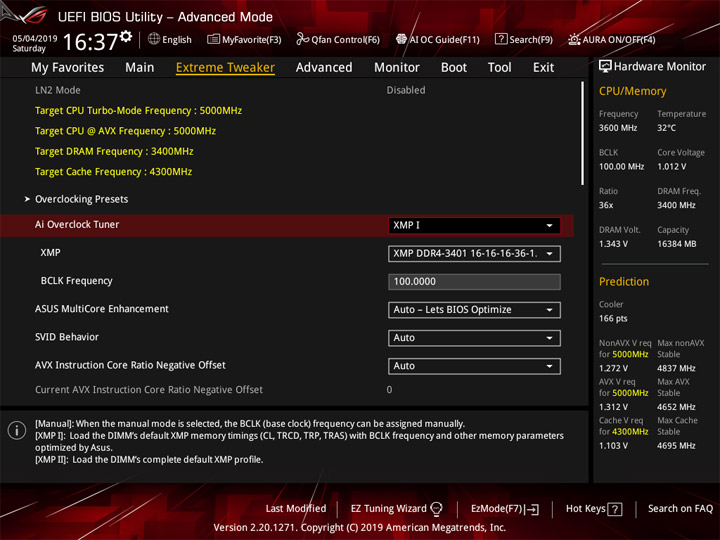Click the EzMode exit arrow icon
The image size is (720, 540).
(x=532, y=509)
